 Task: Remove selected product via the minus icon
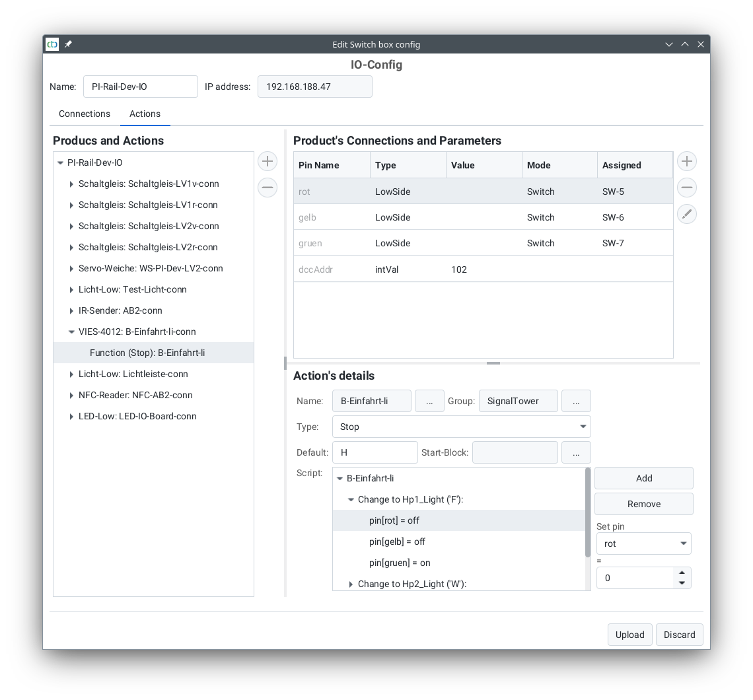(x=267, y=187)
